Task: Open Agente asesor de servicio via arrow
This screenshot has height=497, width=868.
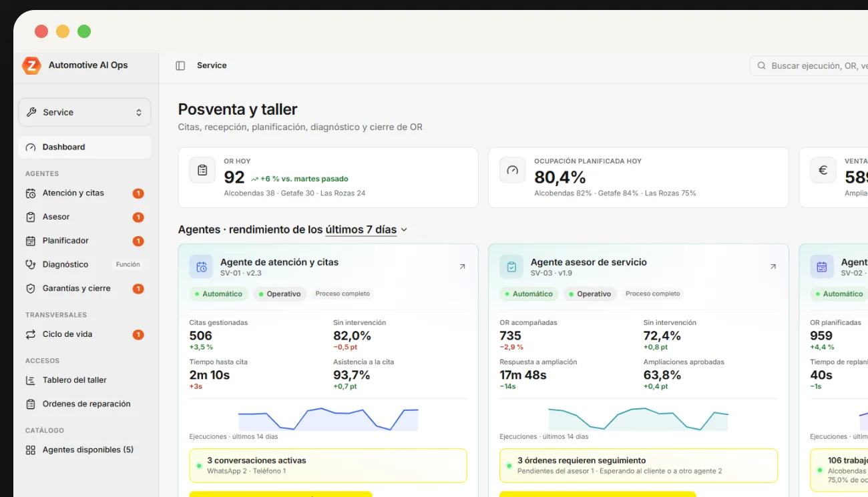Action: pyautogui.click(x=773, y=267)
